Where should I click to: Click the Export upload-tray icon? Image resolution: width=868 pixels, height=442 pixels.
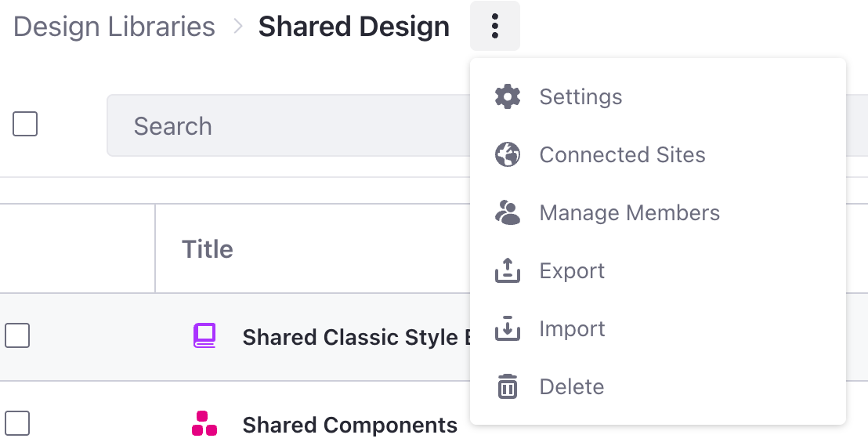[507, 271]
